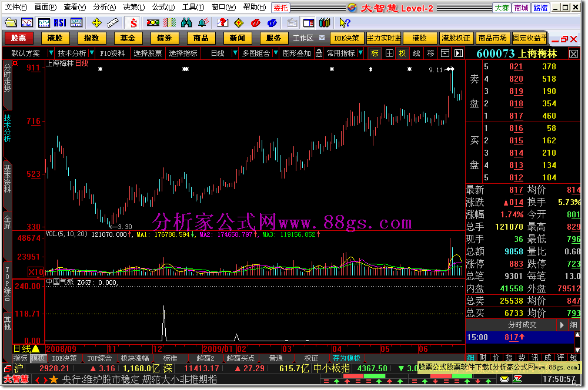Click the 委托 order button

click(x=281, y=8)
